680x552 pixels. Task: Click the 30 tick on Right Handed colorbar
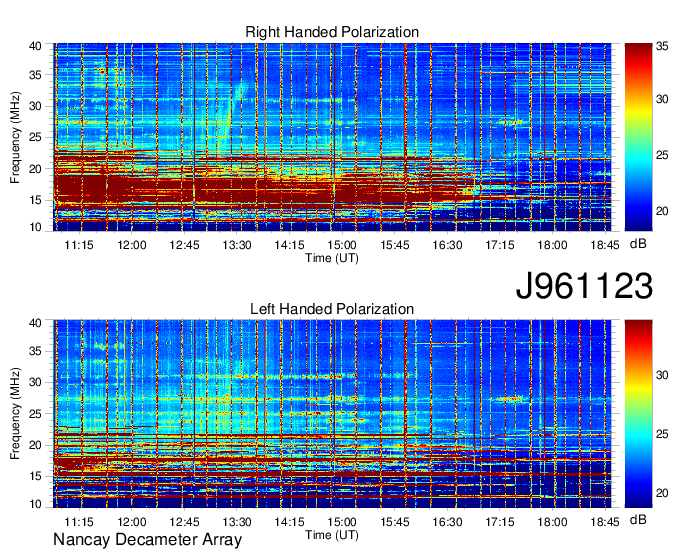tap(662, 99)
